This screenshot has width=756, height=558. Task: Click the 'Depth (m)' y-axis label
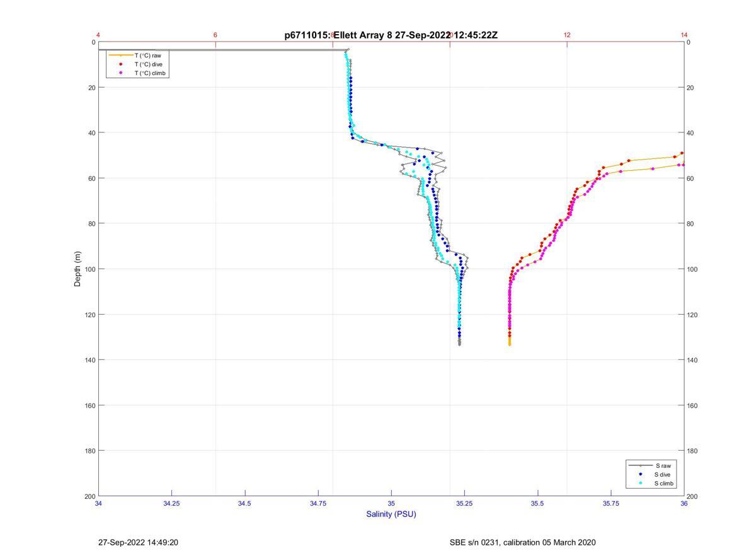coord(78,269)
